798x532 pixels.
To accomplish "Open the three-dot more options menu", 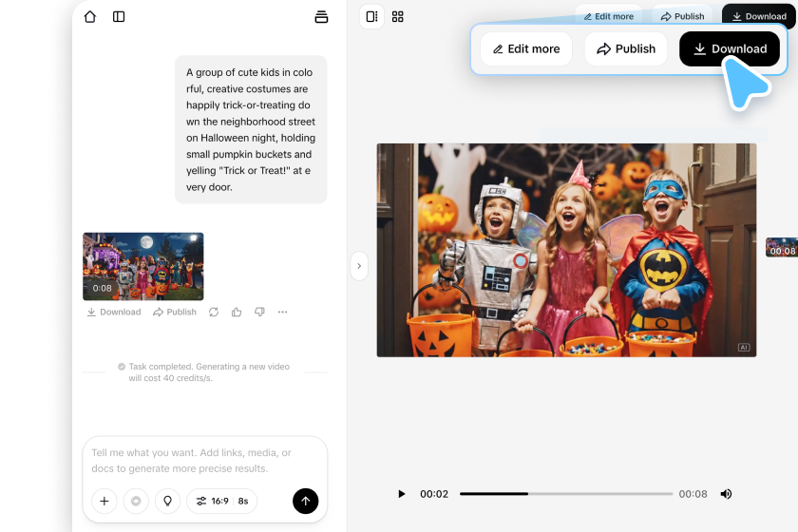I will pos(282,312).
